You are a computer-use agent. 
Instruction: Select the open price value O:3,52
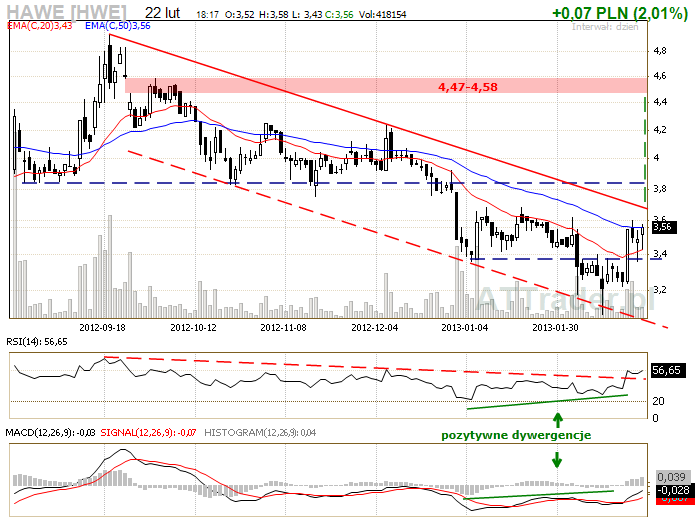point(239,15)
